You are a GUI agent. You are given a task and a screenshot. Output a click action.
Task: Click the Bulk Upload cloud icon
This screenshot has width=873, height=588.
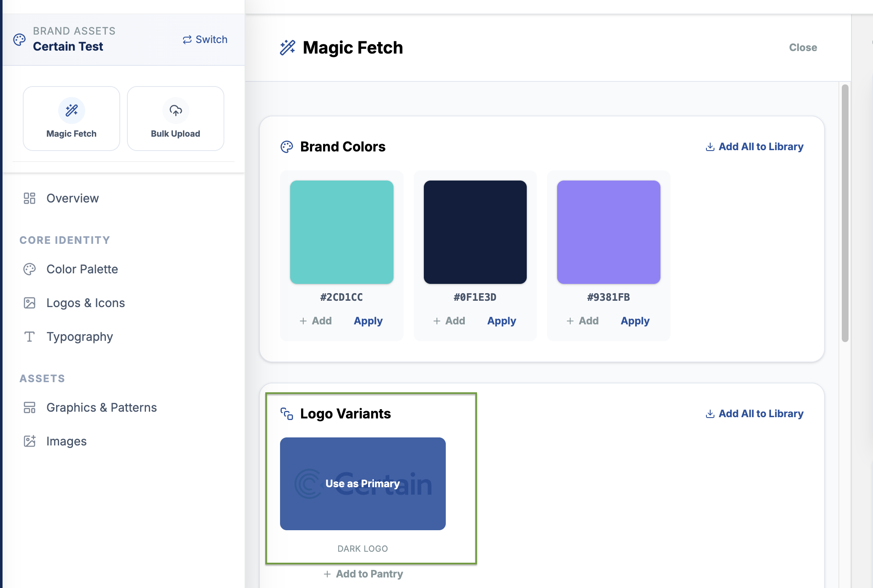[176, 111]
